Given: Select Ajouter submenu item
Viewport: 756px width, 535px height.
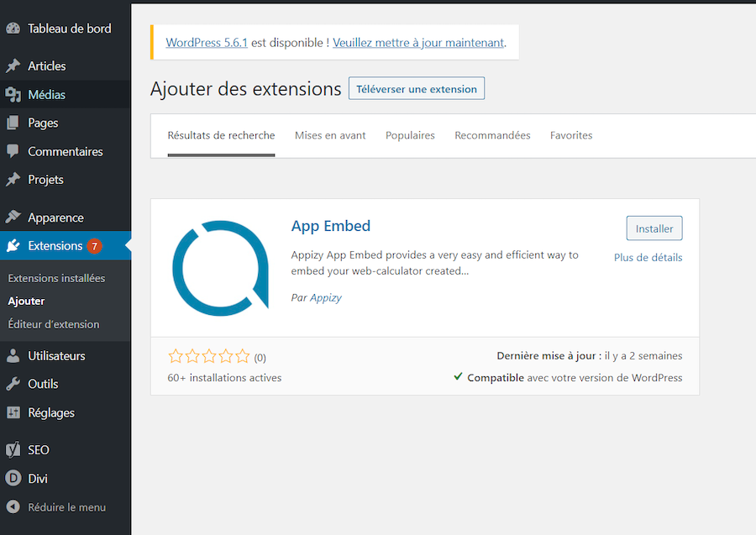Looking at the screenshot, I should pyautogui.click(x=26, y=301).
